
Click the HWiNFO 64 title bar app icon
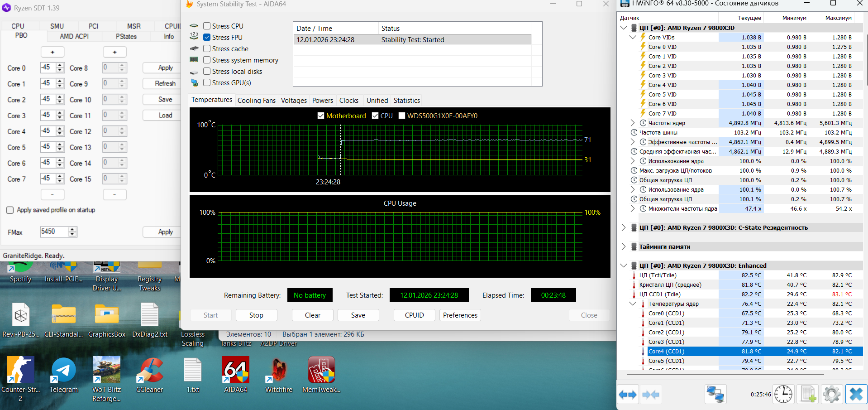[x=625, y=4]
